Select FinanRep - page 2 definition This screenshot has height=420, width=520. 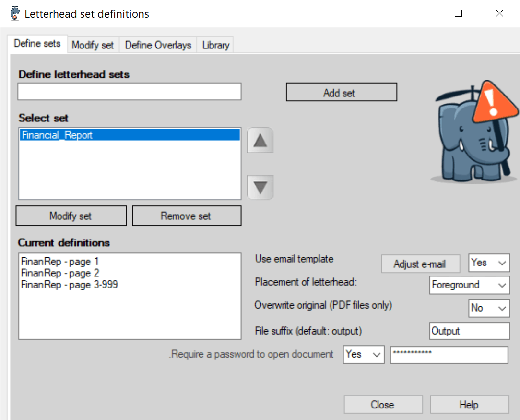click(60, 274)
